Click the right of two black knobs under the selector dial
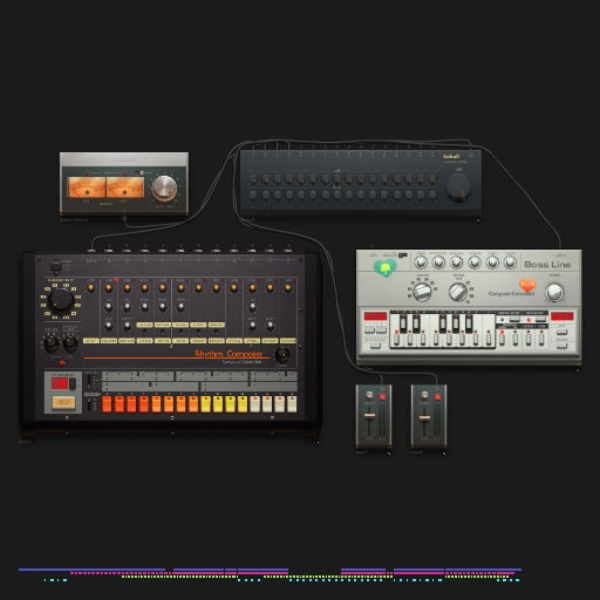The image size is (600, 600). coord(70,343)
